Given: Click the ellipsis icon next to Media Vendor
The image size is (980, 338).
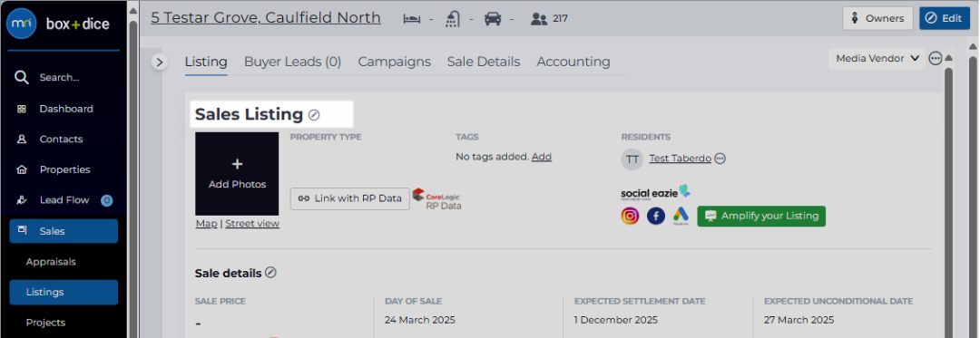Looking at the screenshot, I should point(935,59).
